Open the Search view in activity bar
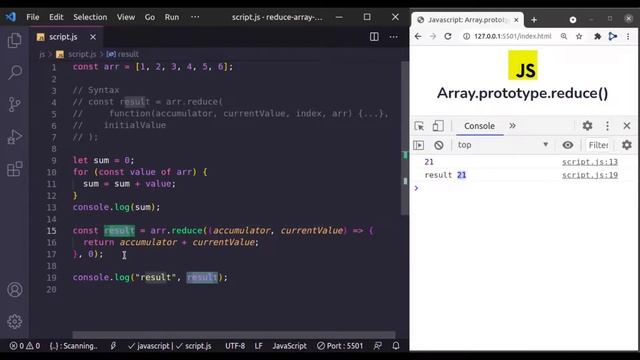 pyautogui.click(x=15, y=72)
